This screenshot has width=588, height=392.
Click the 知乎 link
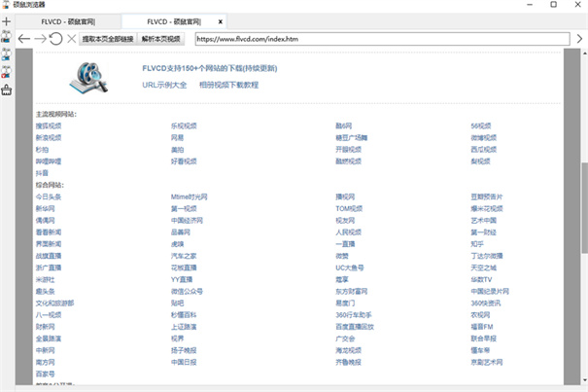click(477, 244)
